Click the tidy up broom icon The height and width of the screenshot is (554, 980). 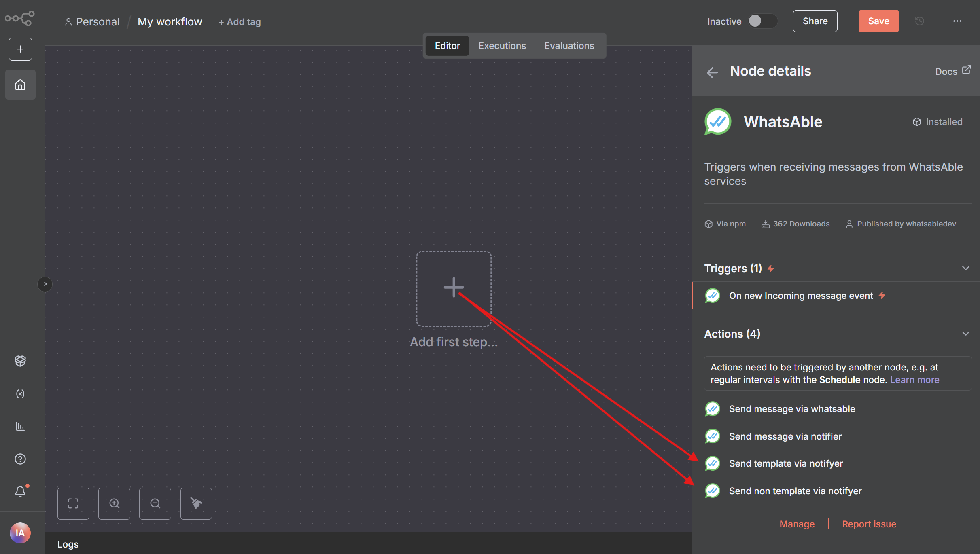coord(196,503)
